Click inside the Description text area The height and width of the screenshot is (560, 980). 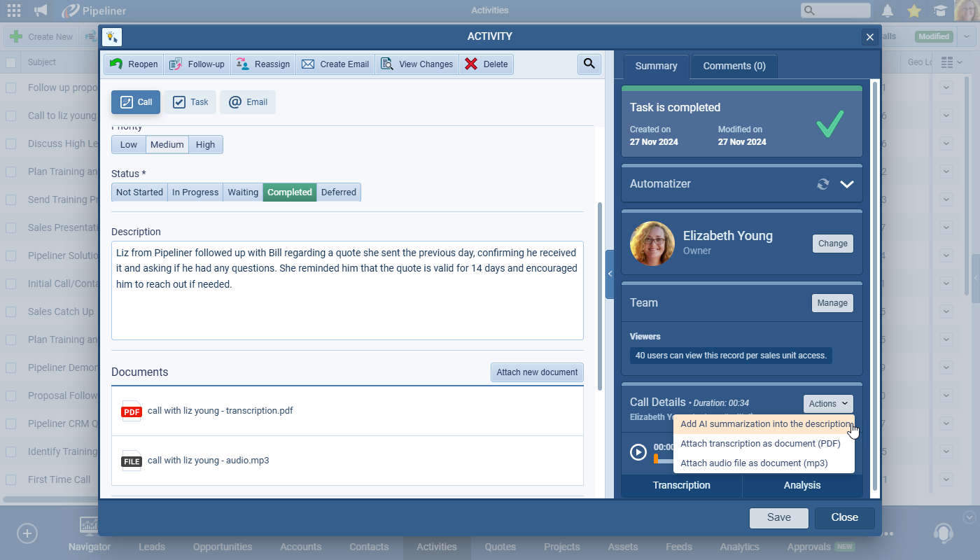point(347,308)
